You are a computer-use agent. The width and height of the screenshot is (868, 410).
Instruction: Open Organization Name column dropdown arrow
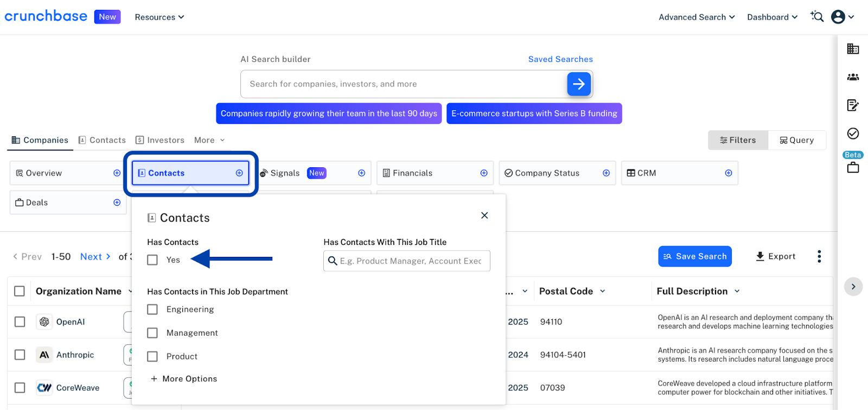pos(130,292)
